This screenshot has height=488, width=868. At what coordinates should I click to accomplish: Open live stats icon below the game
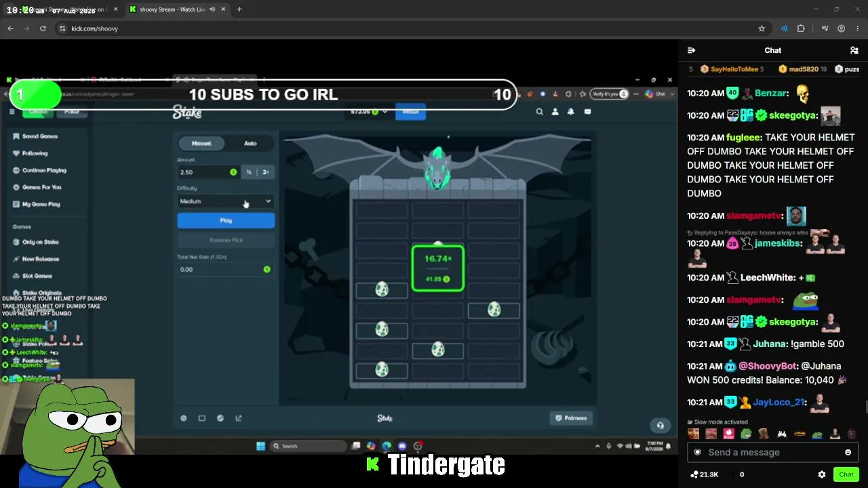point(220,418)
